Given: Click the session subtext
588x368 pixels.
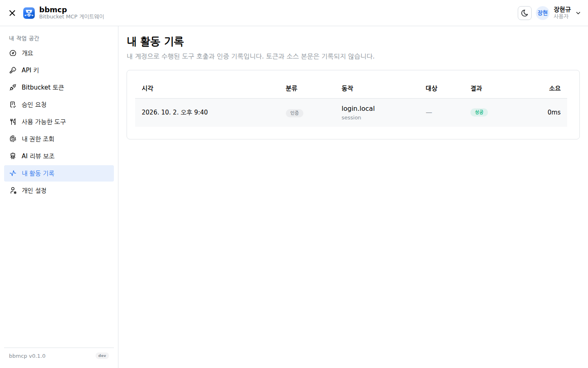Looking at the screenshot, I should coord(351,118).
